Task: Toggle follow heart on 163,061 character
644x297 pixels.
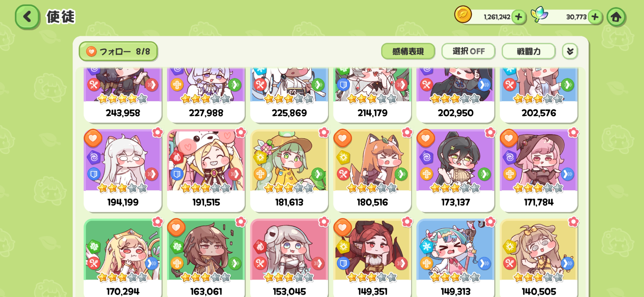Action: pyautogui.click(x=176, y=227)
